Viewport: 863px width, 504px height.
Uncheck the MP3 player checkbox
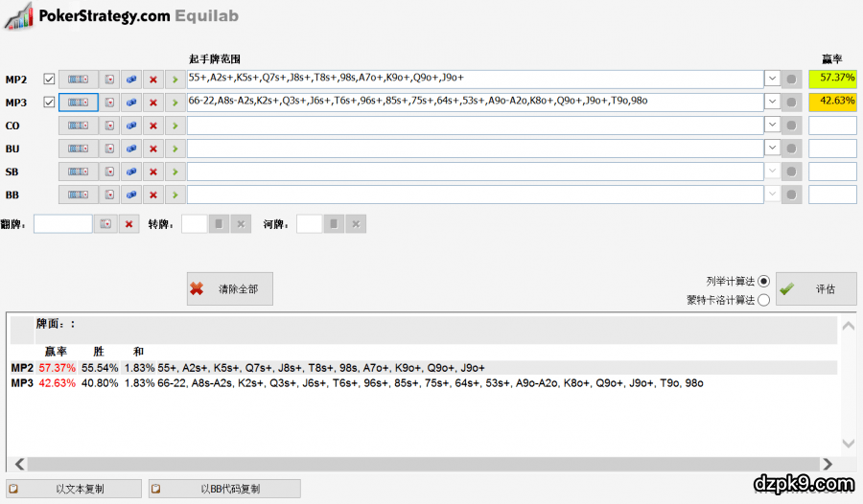pos(50,103)
